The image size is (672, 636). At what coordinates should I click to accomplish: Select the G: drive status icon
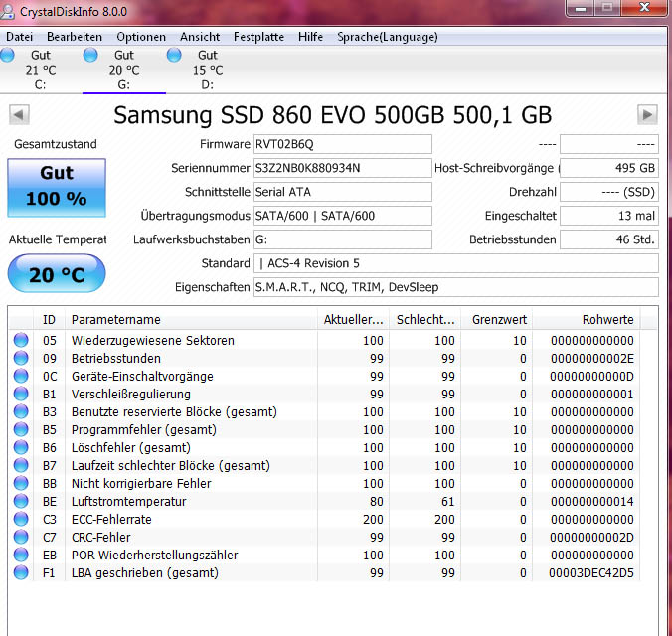(90, 55)
